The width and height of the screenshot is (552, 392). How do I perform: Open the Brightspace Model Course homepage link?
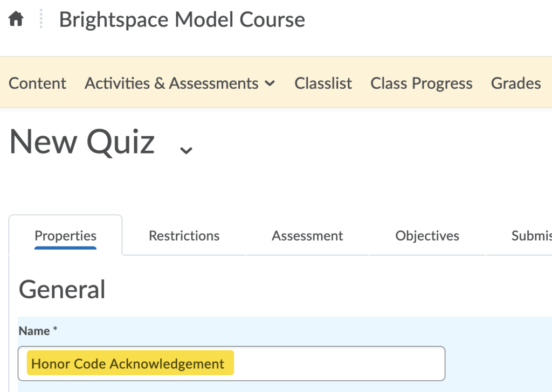tap(183, 19)
